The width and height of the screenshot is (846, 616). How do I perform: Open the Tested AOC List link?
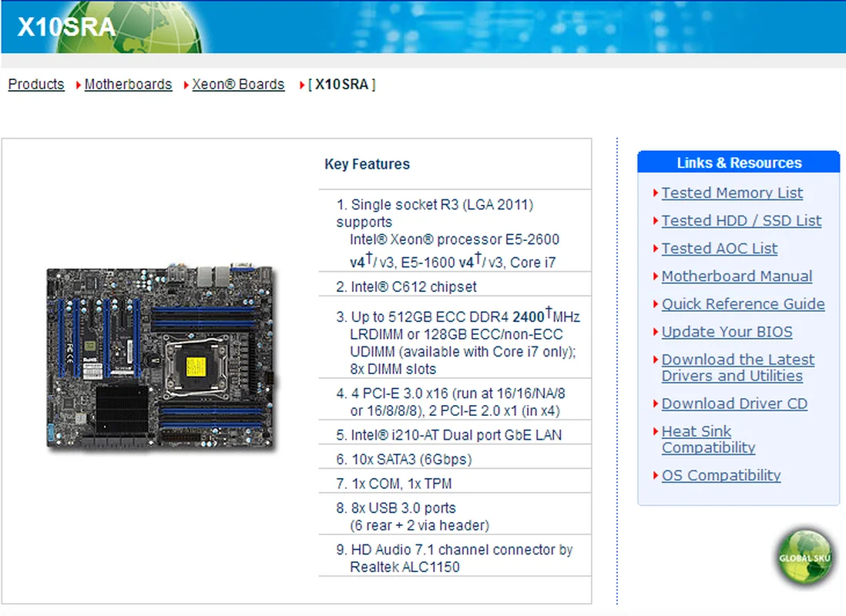click(719, 248)
